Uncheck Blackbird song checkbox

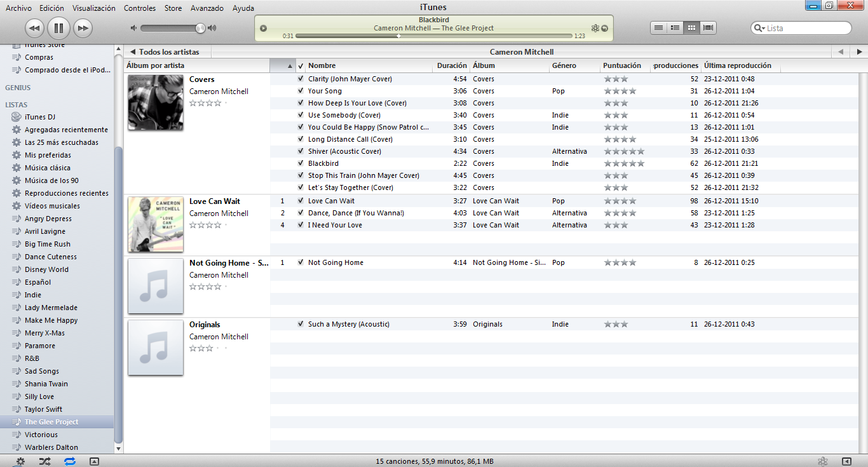301,163
